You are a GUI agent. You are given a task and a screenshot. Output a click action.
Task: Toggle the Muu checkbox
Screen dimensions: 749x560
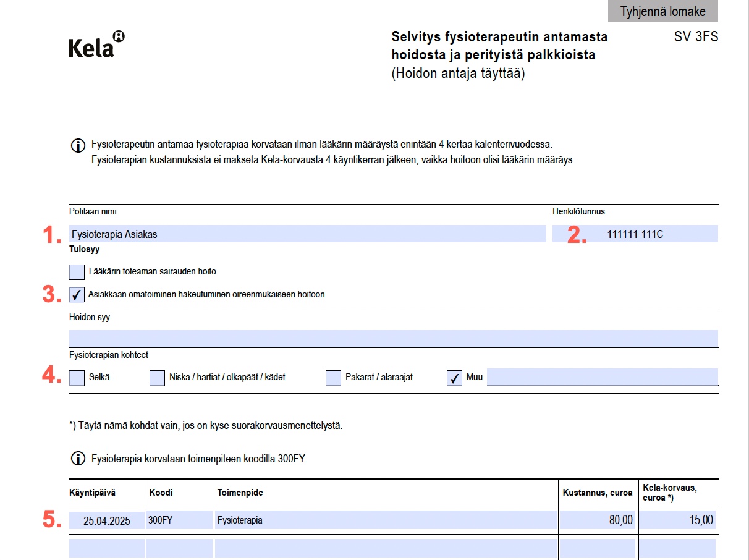pyautogui.click(x=454, y=378)
